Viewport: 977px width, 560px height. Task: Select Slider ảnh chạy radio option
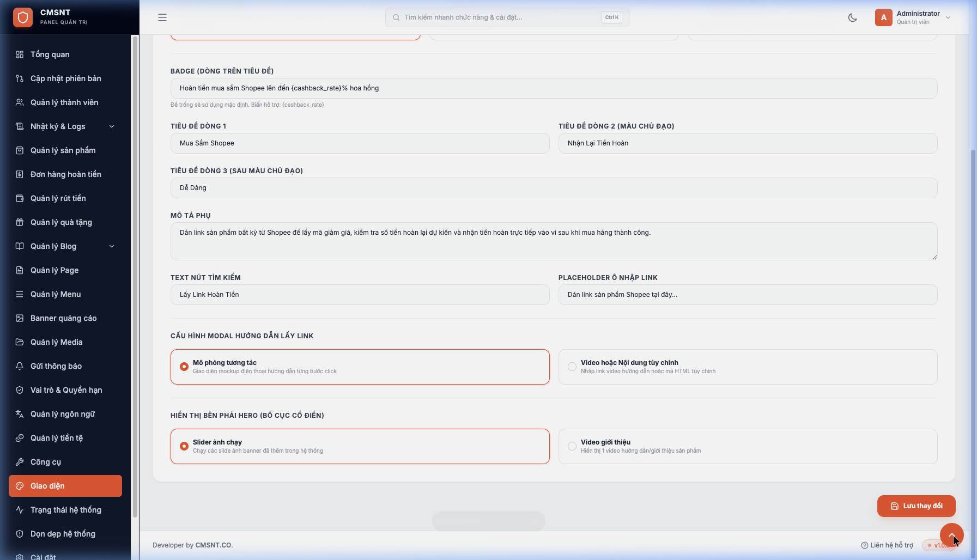point(184,446)
